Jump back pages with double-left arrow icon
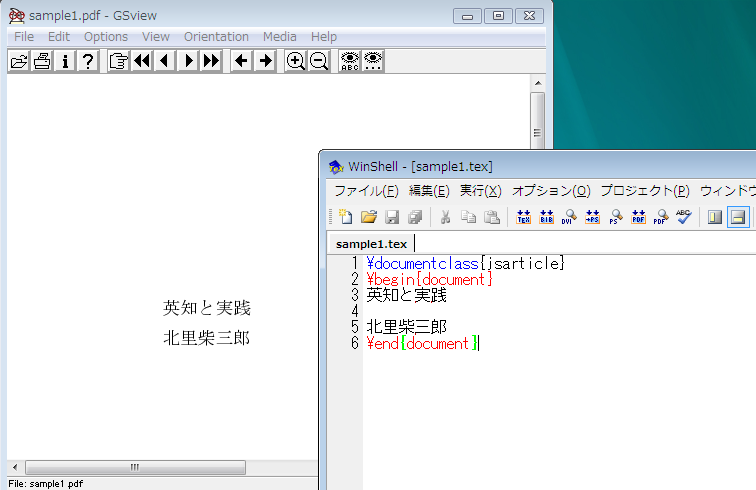Screen dimensions: 756x490 [x=142, y=61]
